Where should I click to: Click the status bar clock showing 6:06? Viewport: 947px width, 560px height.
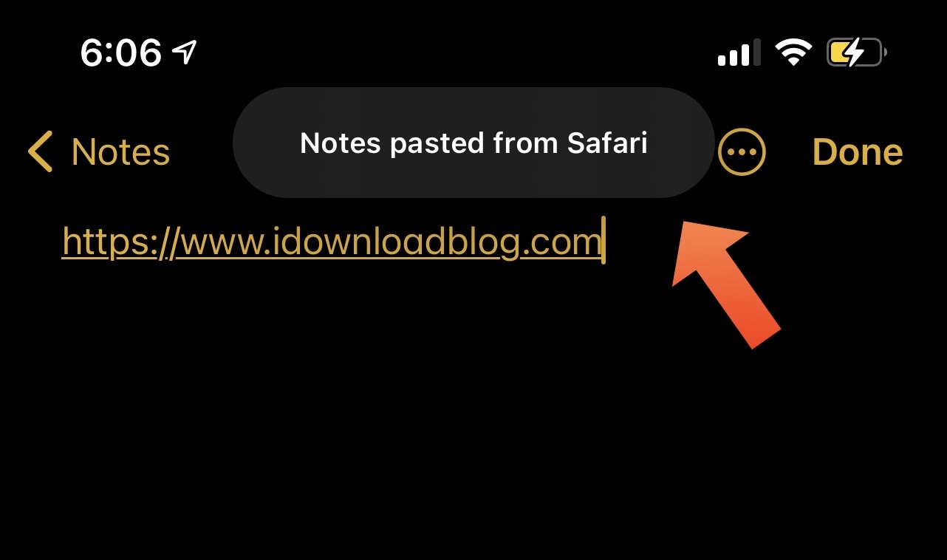(x=120, y=52)
